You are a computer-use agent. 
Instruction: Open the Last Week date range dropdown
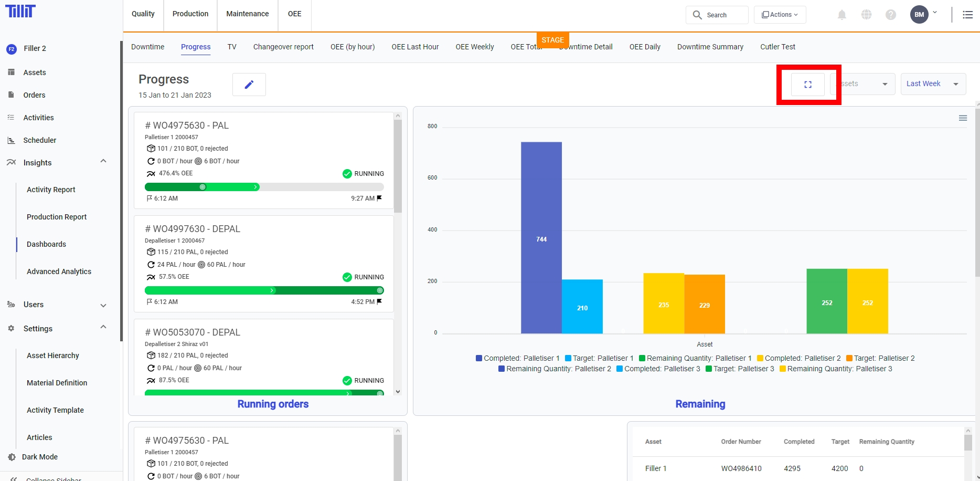point(933,84)
